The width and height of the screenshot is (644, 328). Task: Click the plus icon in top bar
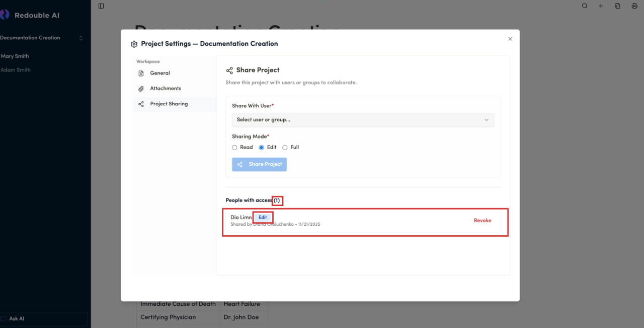pos(601,6)
